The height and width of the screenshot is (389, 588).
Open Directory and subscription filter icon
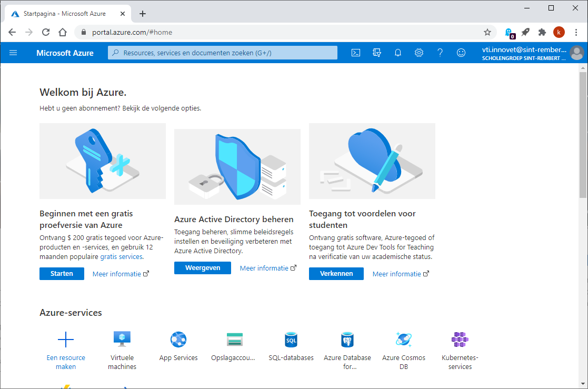(x=377, y=53)
